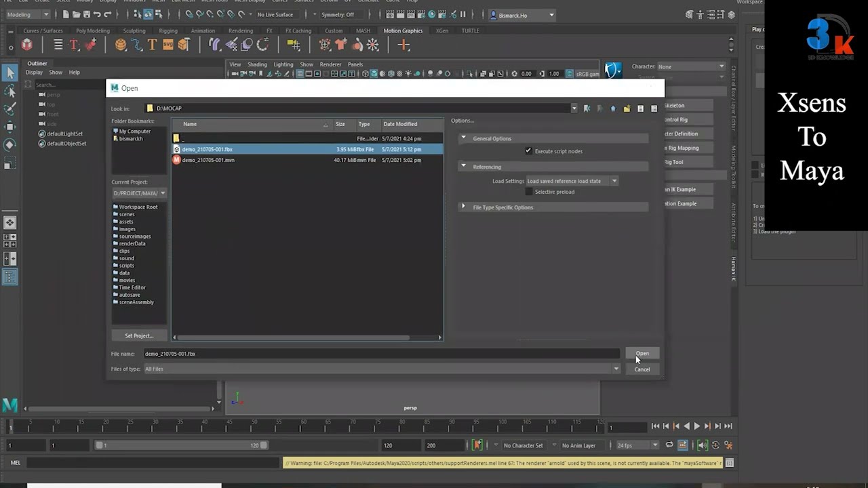
Task: Open the Character None dropdown
Action: pyautogui.click(x=691, y=66)
